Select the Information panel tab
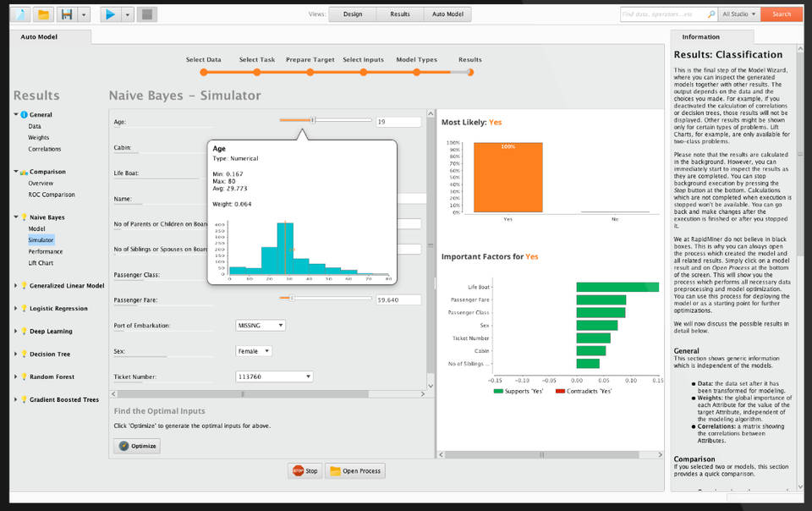Image resolution: width=812 pixels, height=511 pixels. [700, 37]
